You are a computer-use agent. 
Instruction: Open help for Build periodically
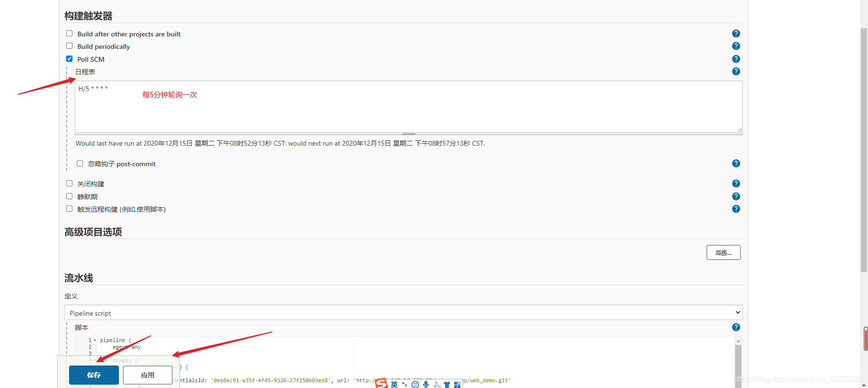[x=736, y=46]
